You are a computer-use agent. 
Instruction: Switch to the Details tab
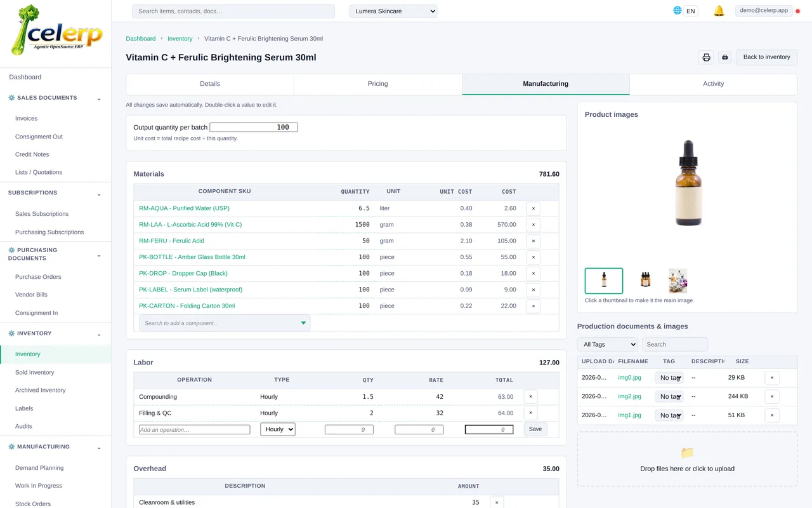tap(210, 84)
